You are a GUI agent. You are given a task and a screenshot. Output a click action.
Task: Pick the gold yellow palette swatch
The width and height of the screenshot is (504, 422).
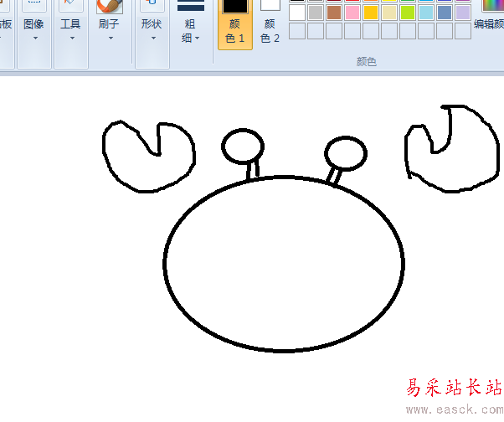(371, 13)
